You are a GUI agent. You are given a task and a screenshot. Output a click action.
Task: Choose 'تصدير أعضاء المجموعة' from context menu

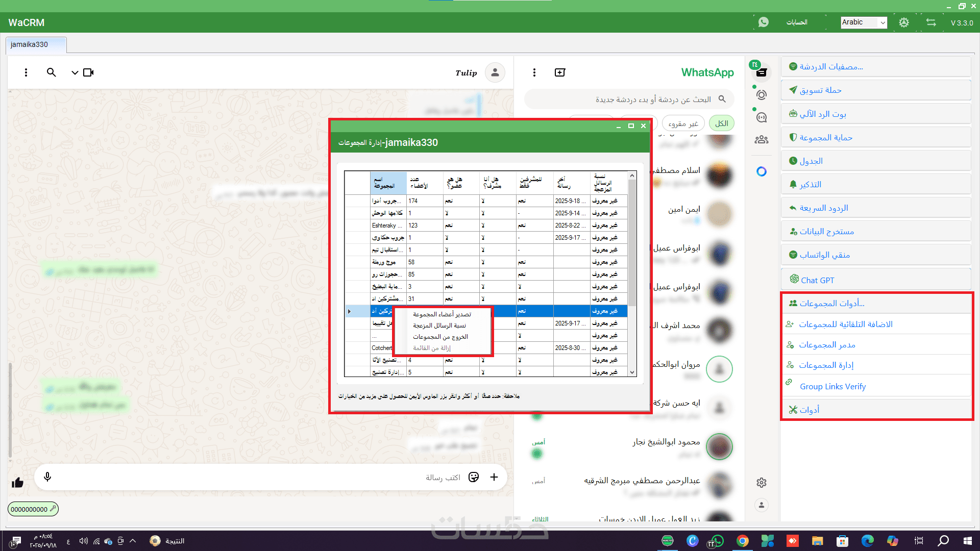[x=442, y=314]
